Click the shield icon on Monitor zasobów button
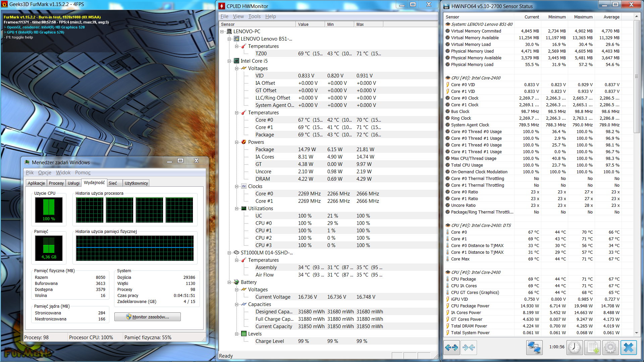Image resolution: width=644 pixels, height=362 pixels. (x=129, y=317)
